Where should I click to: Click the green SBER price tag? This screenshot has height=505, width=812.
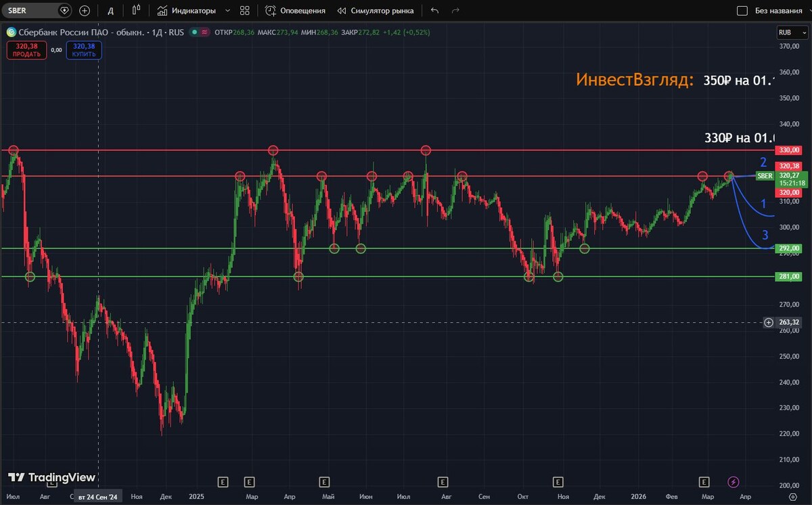click(765, 176)
